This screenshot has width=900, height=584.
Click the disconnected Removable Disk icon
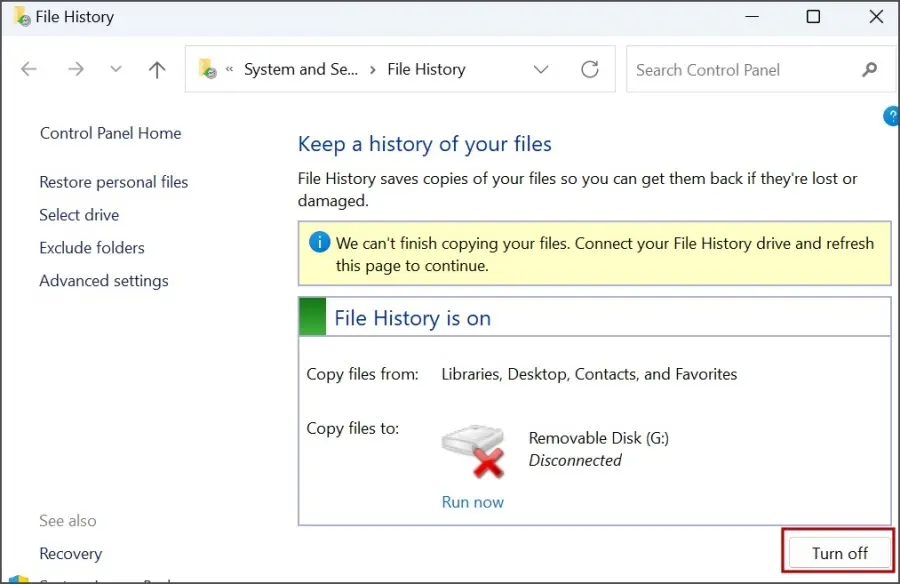point(472,449)
